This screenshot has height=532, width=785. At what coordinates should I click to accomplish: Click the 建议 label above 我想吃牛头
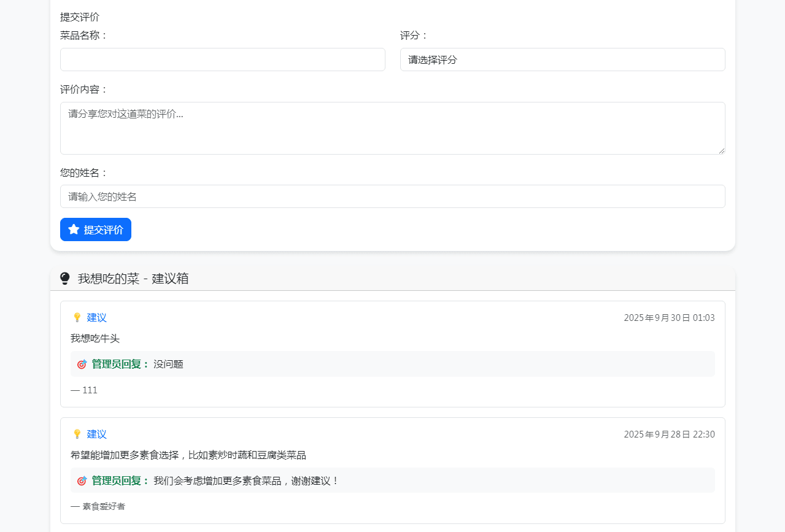(96, 318)
